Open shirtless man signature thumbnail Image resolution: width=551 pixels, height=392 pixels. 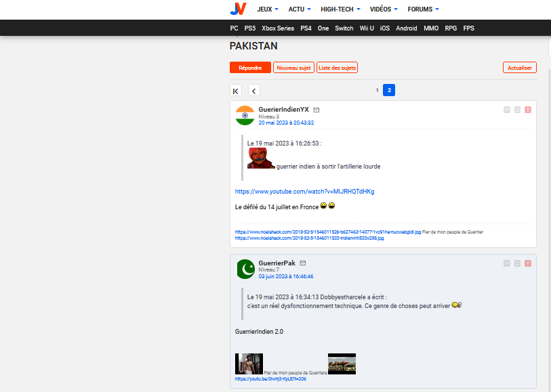coord(249,364)
